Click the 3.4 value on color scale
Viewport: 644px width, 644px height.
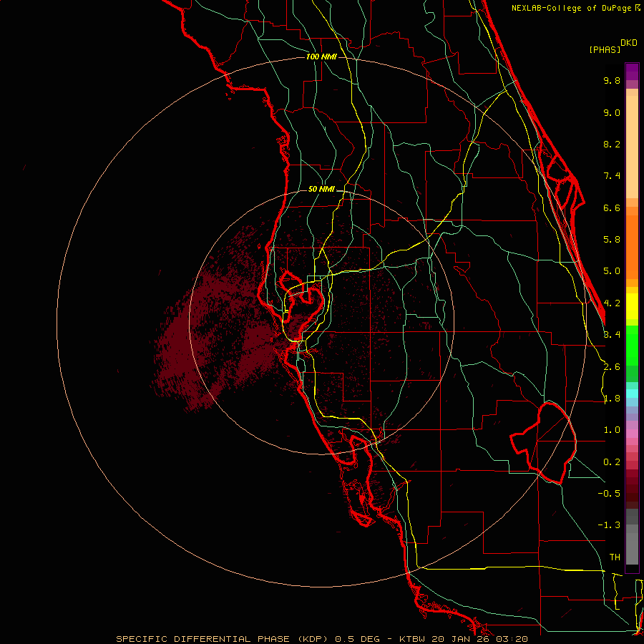(x=612, y=335)
